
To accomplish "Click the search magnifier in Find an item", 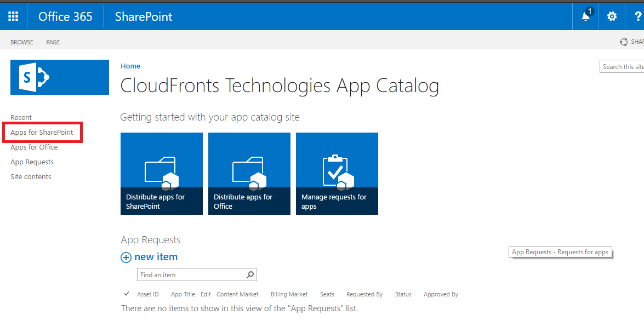I will coord(250,274).
